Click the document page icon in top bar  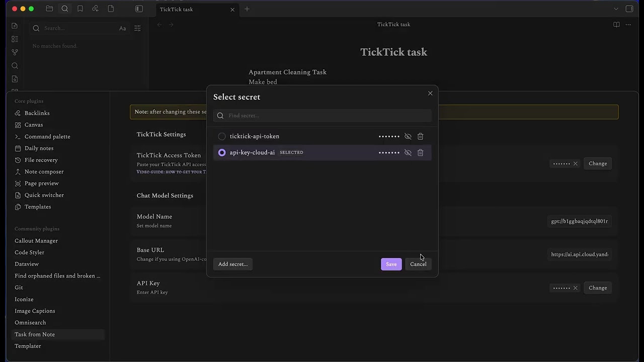111,9
